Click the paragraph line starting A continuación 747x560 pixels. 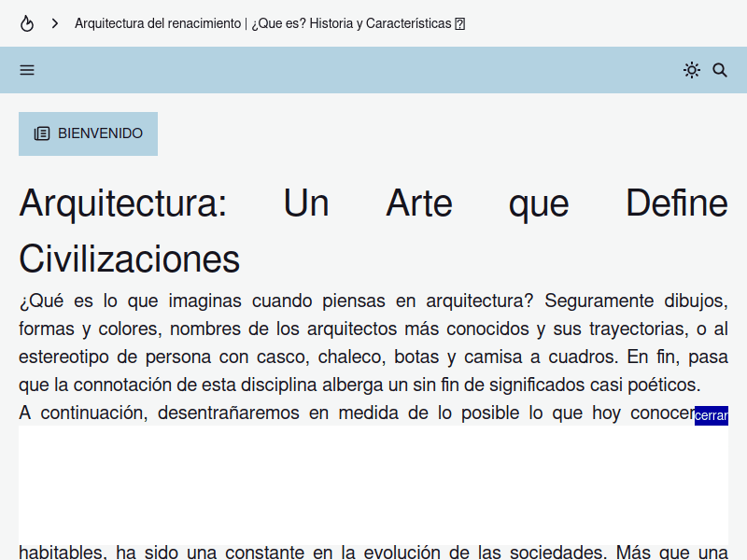coord(355,413)
